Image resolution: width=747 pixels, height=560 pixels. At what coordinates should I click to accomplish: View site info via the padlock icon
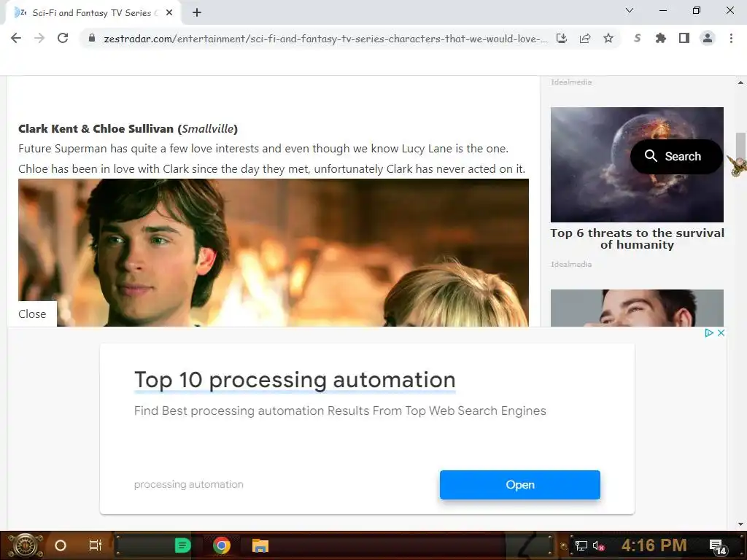click(x=92, y=38)
